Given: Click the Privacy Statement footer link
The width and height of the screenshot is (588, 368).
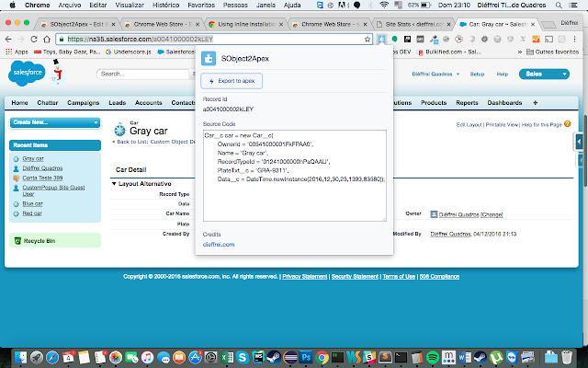Looking at the screenshot, I should 304,276.
